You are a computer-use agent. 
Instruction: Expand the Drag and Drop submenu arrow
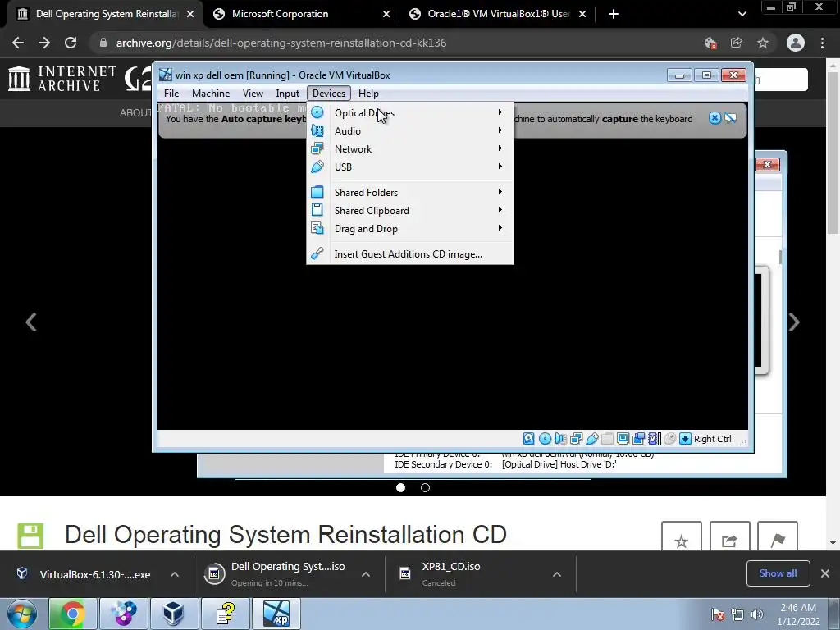(500, 228)
